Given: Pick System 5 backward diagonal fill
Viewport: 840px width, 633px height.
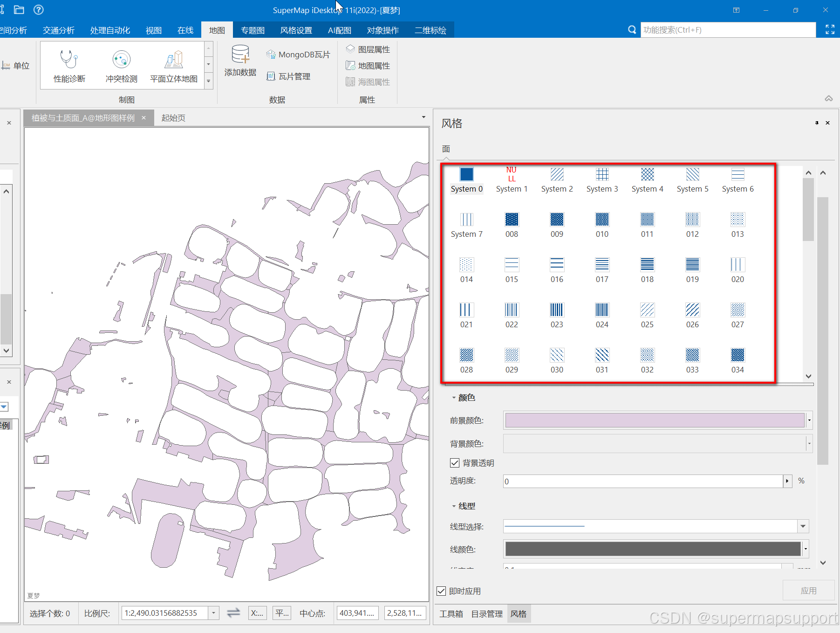Looking at the screenshot, I should pos(692,180).
